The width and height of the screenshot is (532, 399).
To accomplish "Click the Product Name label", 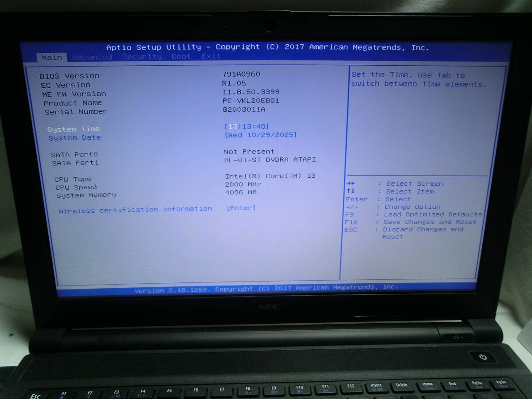I will [73, 103].
